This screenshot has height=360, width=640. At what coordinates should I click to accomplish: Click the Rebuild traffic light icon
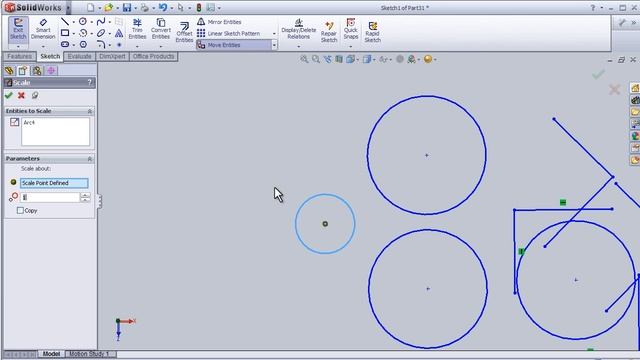coord(199,7)
